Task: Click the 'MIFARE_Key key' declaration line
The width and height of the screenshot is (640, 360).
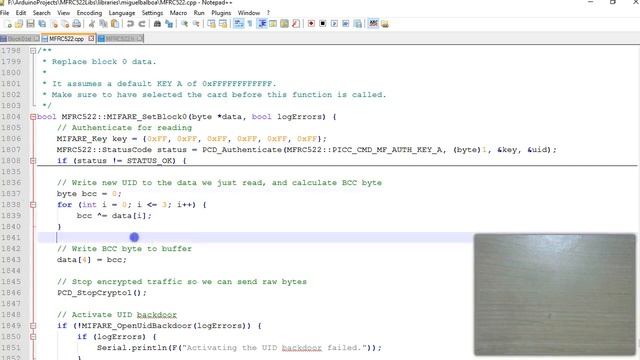Action: (191, 139)
